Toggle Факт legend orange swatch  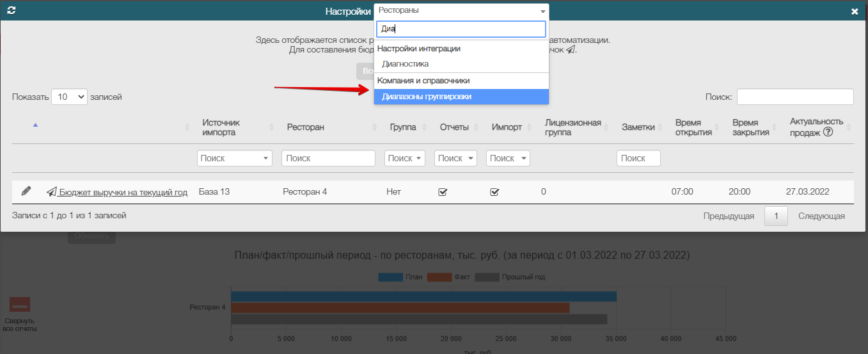pos(438,277)
